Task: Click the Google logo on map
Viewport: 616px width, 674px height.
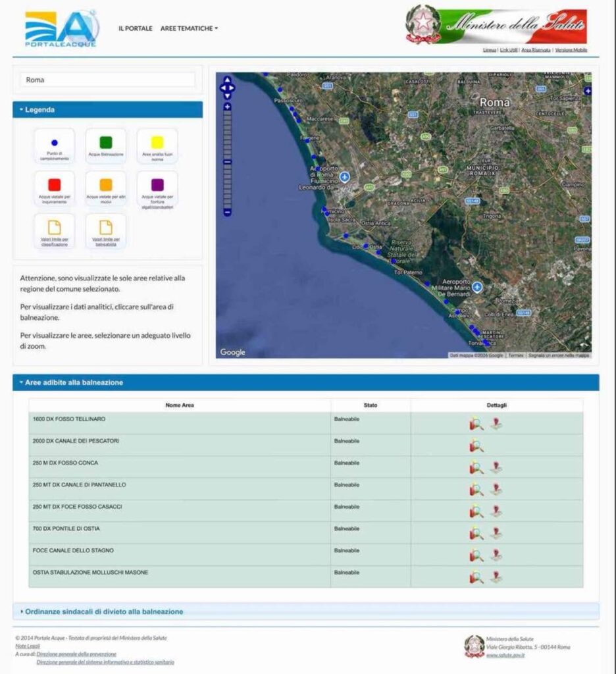Action: 232,352
